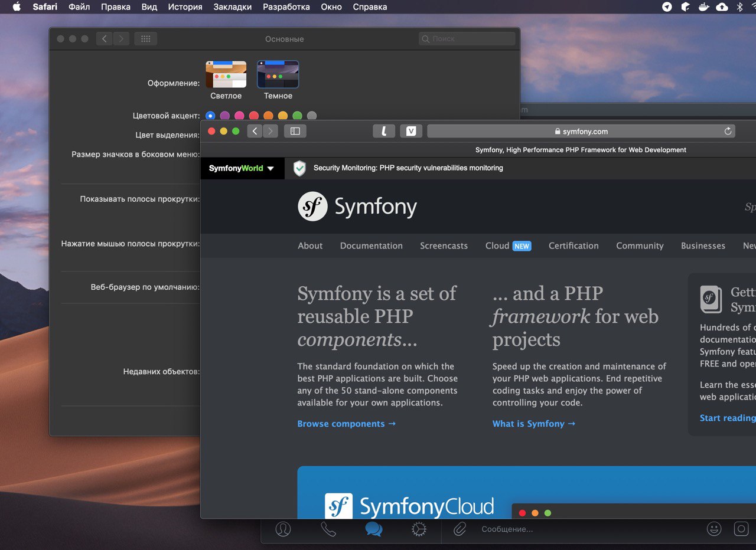This screenshot has height=550, width=756.
Task: Open the Certification nav tab
Action: click(x=573, y=245)
